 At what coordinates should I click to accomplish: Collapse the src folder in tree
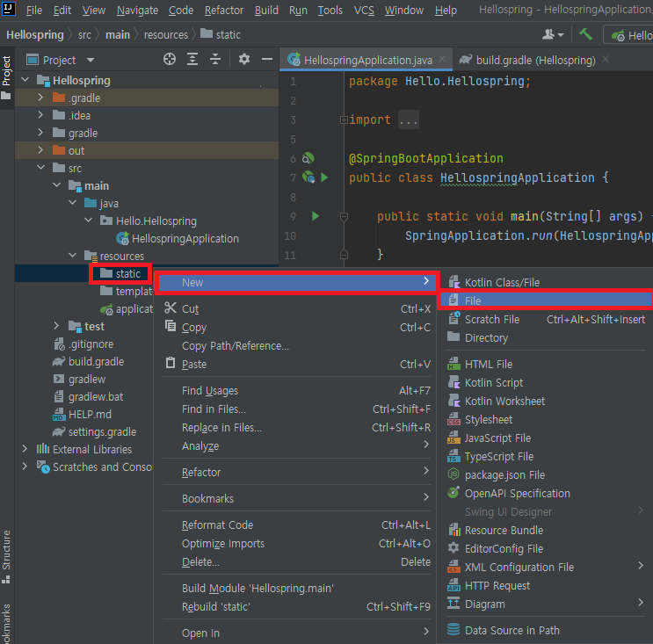coord(40,168)
